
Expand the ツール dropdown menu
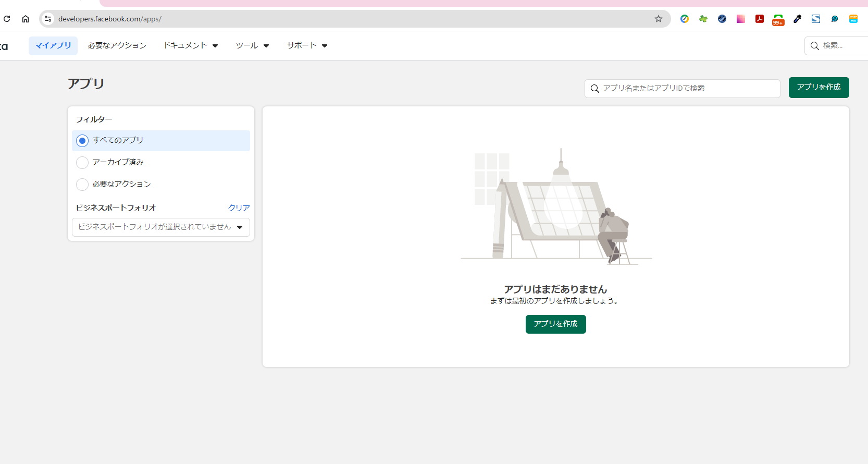(x=253, y=45)
